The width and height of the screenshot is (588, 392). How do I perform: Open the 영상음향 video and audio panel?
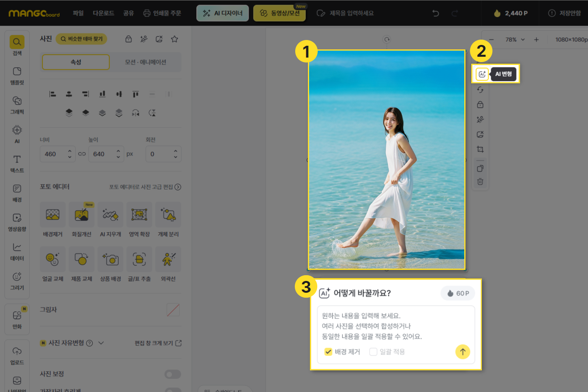click(x=17, y=223)
